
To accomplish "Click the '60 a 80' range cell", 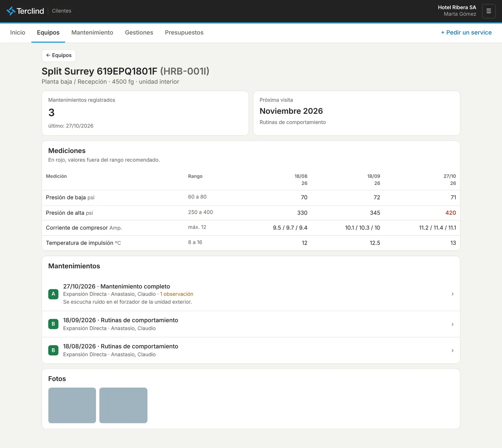I will click(197, 197).
